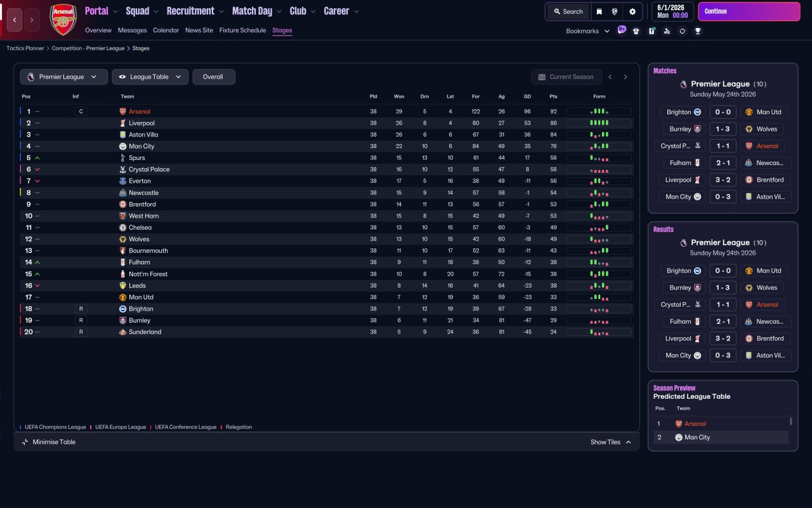Screen dimensions: 812x508
Task: Open the Calendar tab
Action: tap(166, 30)
